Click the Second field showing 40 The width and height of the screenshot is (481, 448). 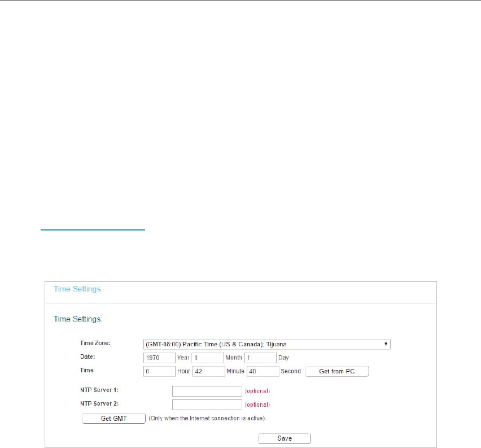point(263,371)
